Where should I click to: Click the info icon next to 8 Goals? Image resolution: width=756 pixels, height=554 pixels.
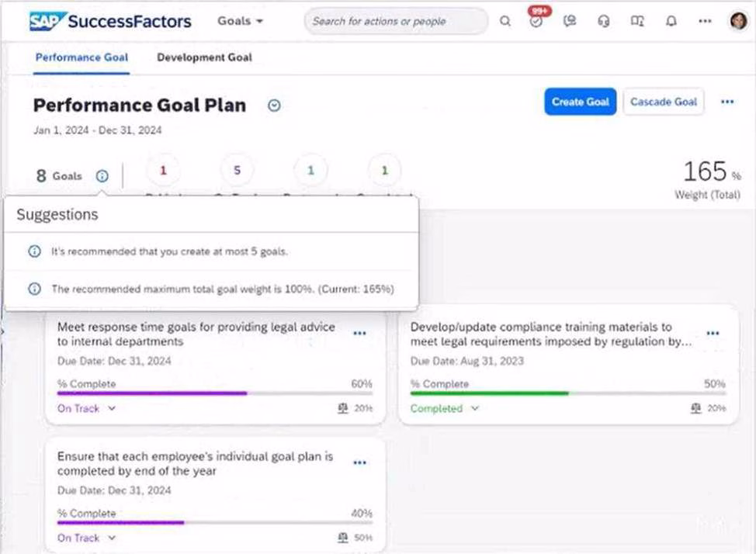pyautogui.click(x=102, y=176)
